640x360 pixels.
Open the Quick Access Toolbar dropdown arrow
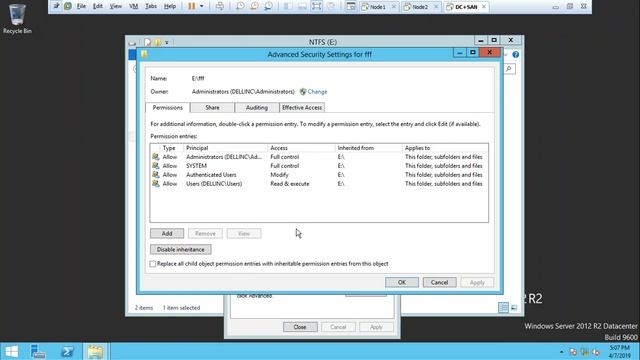167,42
